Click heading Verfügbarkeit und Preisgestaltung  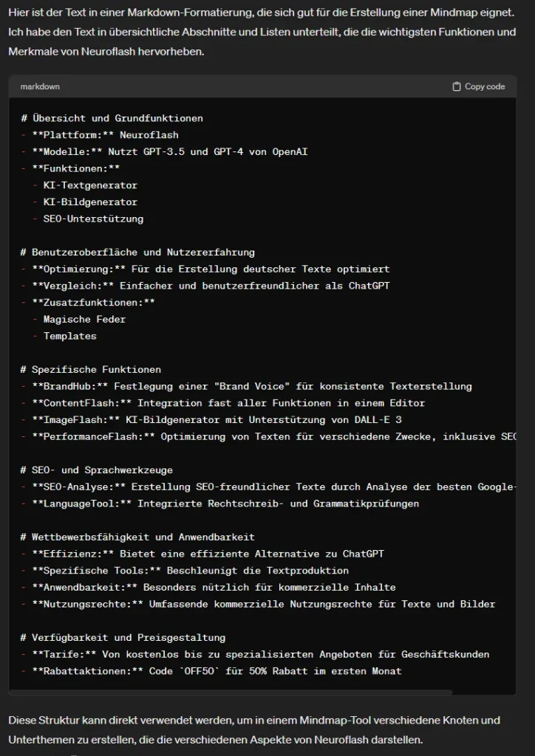point(129,638)
